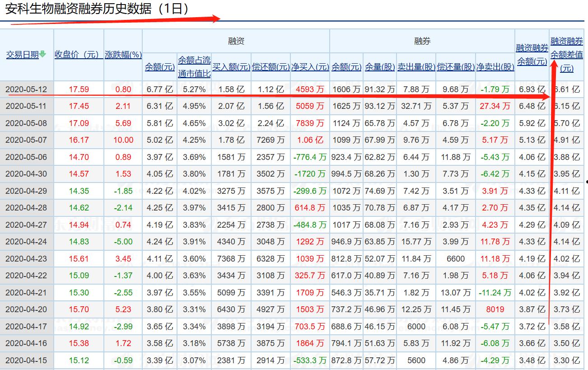Click the 3.30 亿 balance difference cell
The image size is (588, 370).
pos(567,361)
